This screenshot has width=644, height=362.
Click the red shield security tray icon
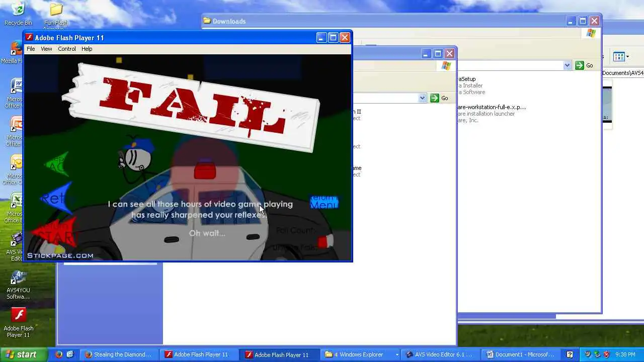(x=606, y=354)
